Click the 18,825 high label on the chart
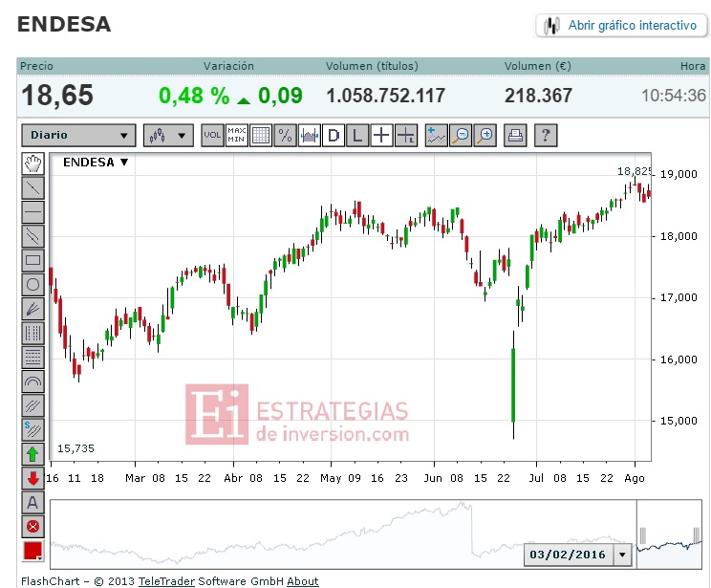This screenshot has width=711, height=588. tap(635, 171)
